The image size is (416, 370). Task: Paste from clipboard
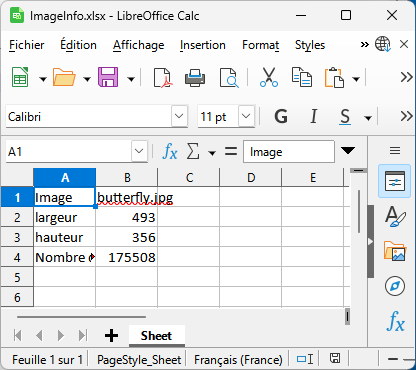[x=334, y=77]
